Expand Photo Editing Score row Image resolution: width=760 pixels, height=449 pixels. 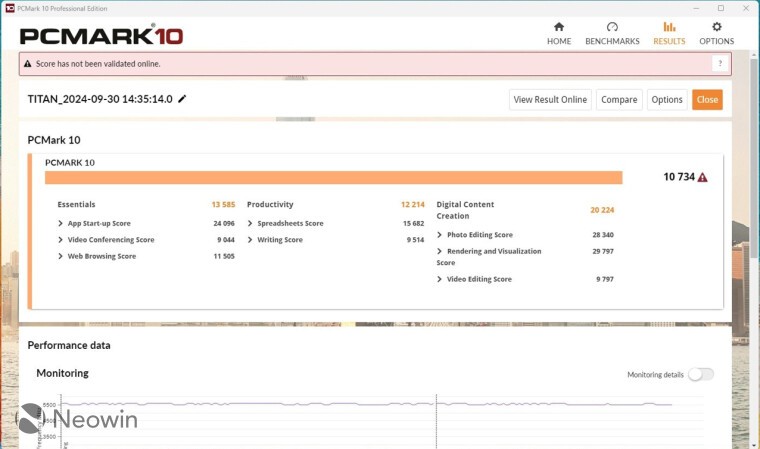tap(440, 235)
